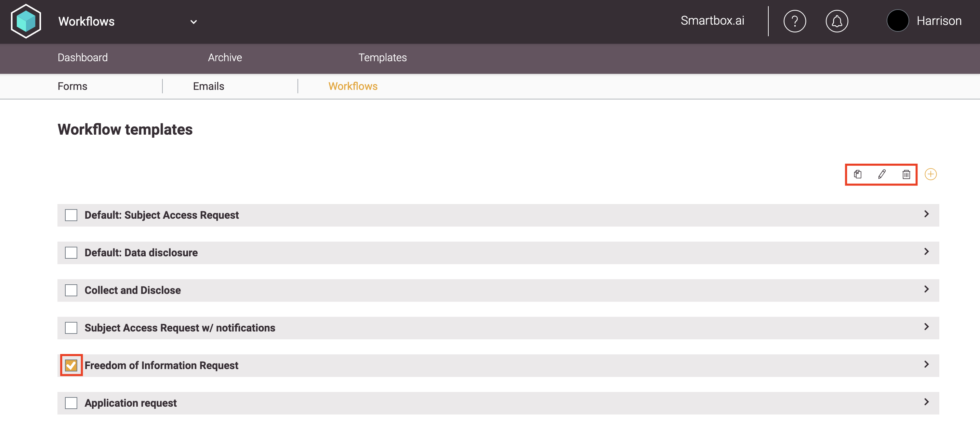Click the Smartbox cube logo
Screen dimensions: 980x434
(26, 21)
